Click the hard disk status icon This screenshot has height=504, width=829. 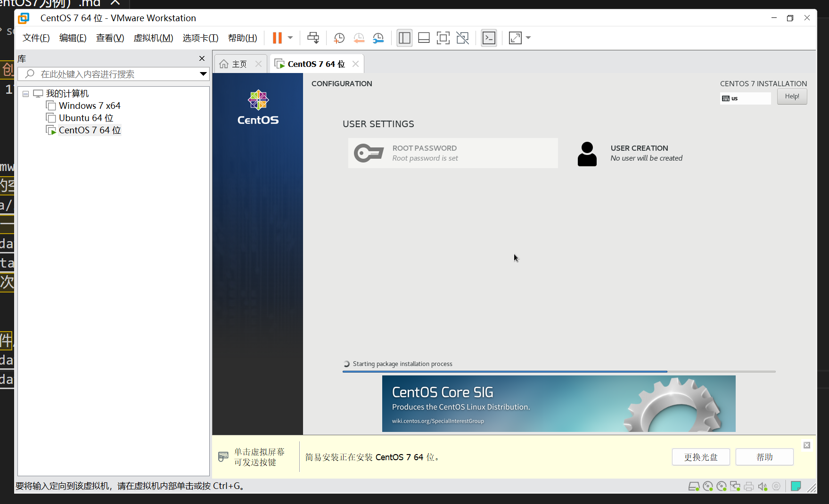(694, 487)
